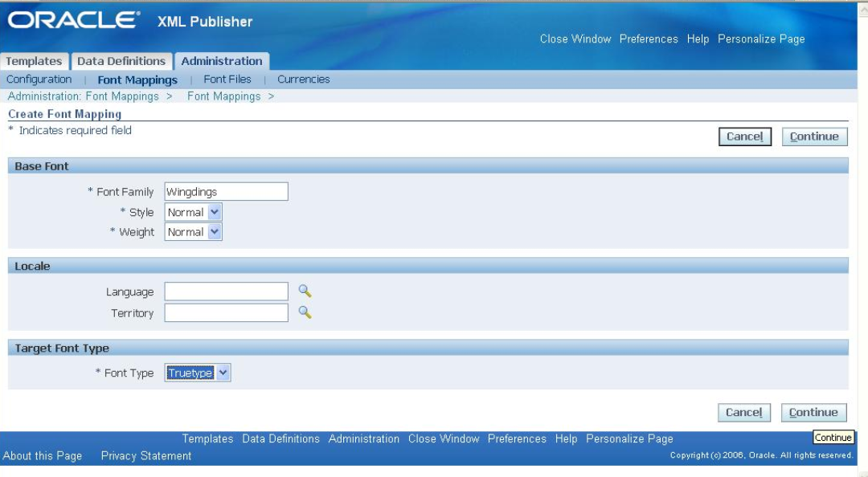Screen dimensions: 868x477
Task: Open Privacy Statement link
Action: tap(146, 456)
